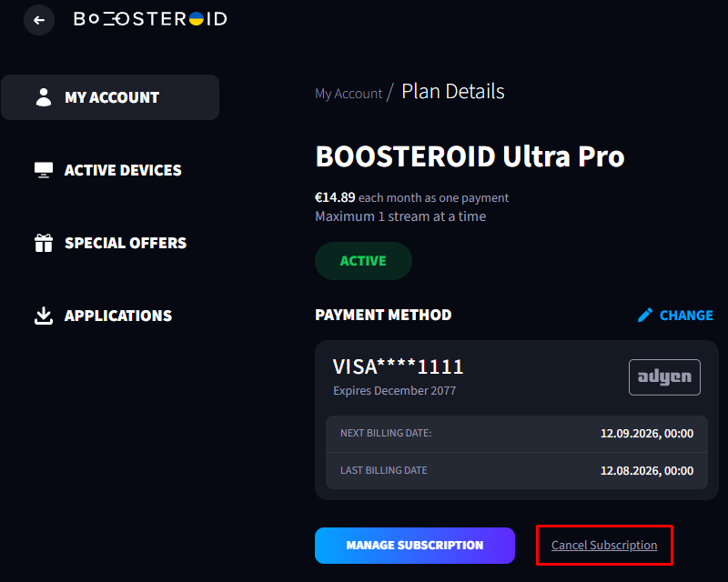
Task: Click the pencil edit icon
Action: (645, 316)
